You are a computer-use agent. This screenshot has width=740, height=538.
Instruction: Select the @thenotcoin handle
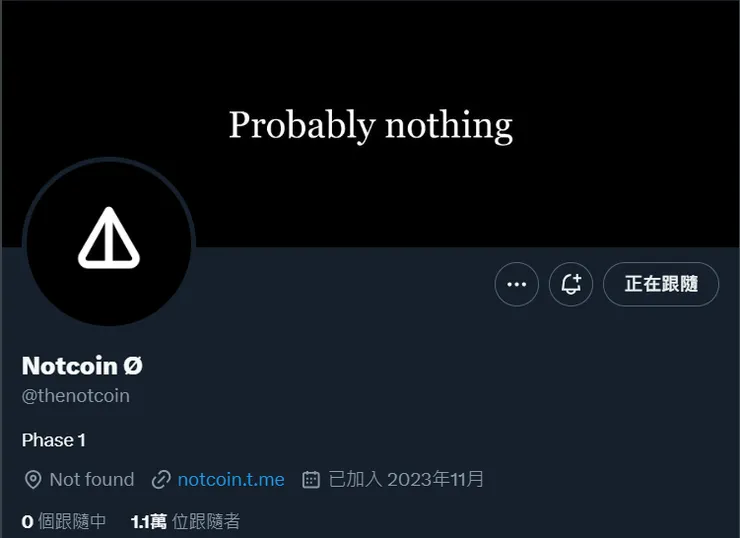click(x=76, y=396)
